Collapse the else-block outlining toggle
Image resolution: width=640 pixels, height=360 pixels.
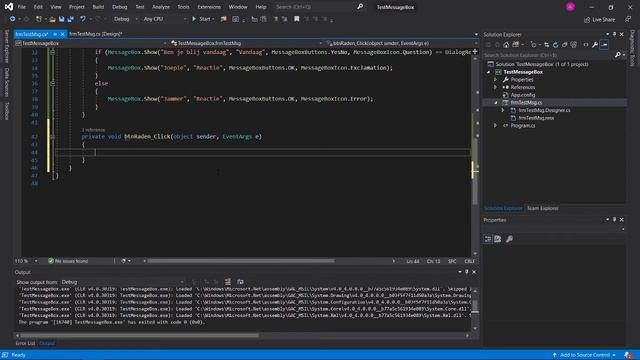point(53,83)
